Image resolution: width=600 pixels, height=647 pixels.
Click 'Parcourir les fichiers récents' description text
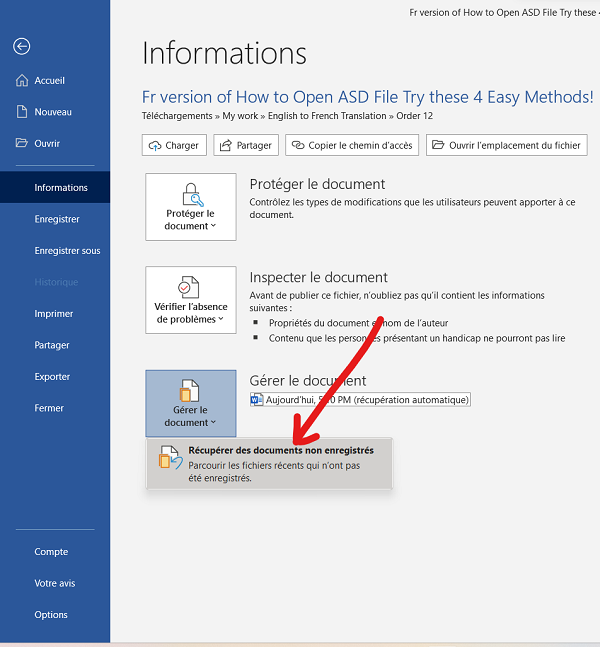[x=274, y=472]
